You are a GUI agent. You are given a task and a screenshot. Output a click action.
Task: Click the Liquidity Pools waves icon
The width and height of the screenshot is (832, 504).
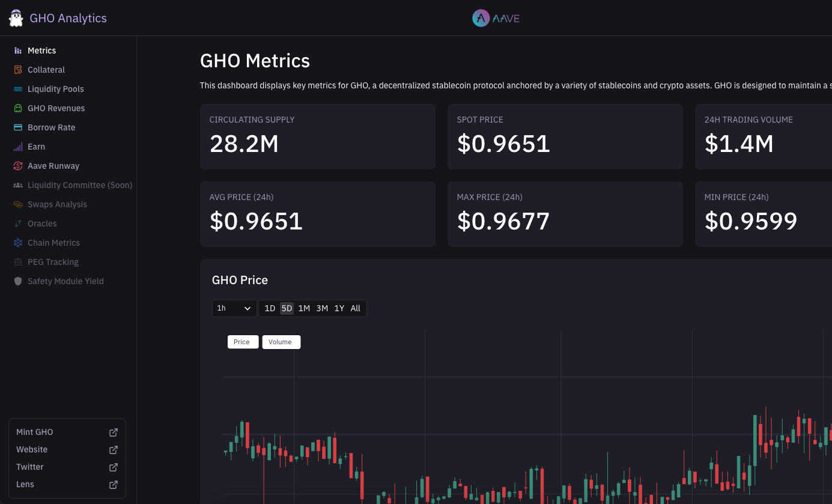point(18,90)
